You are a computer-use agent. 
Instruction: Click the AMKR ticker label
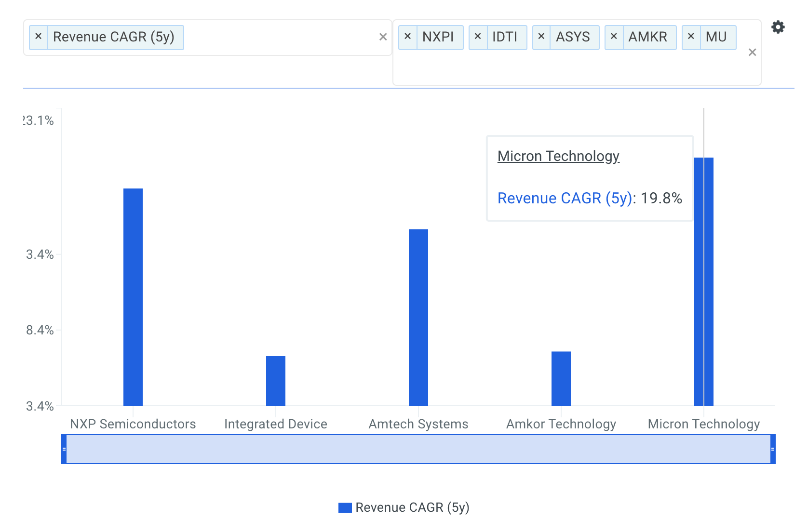[648, 37]
